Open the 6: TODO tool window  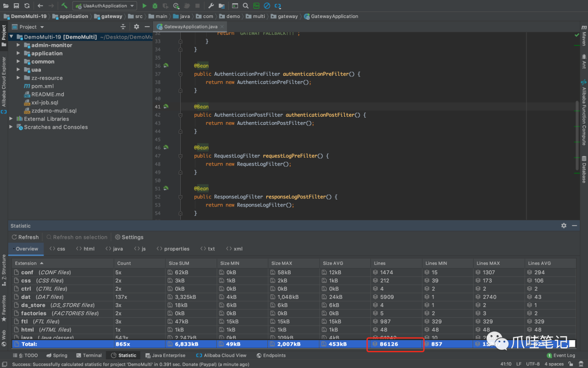coord(26,355)
